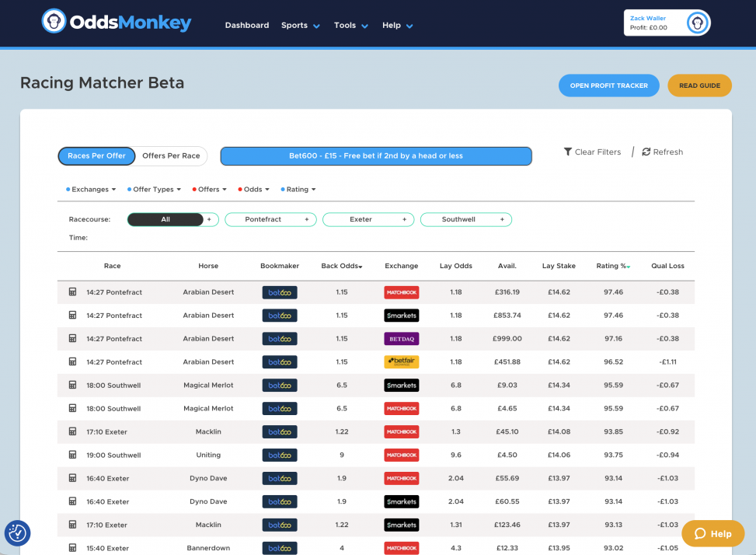Switch to Offers Per Race view
This screenshot has width=756, height=555.
(171, 155)
